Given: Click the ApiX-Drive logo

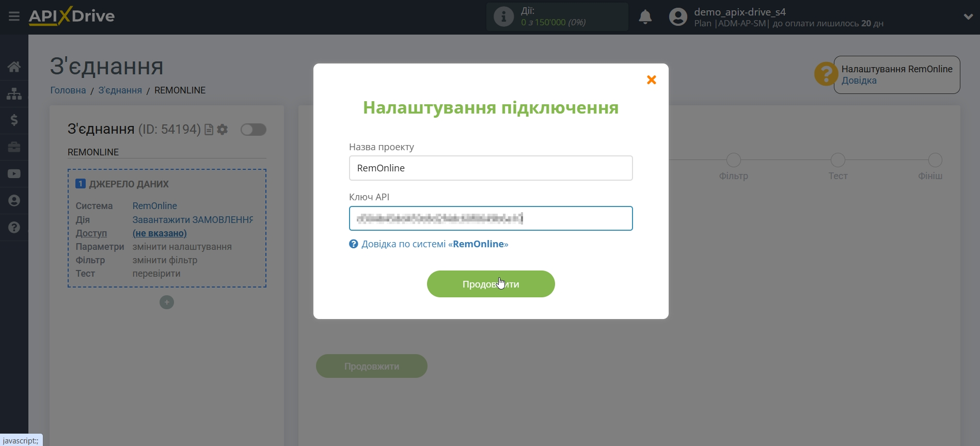Looking at the screenshot, I should coord(71,16).
